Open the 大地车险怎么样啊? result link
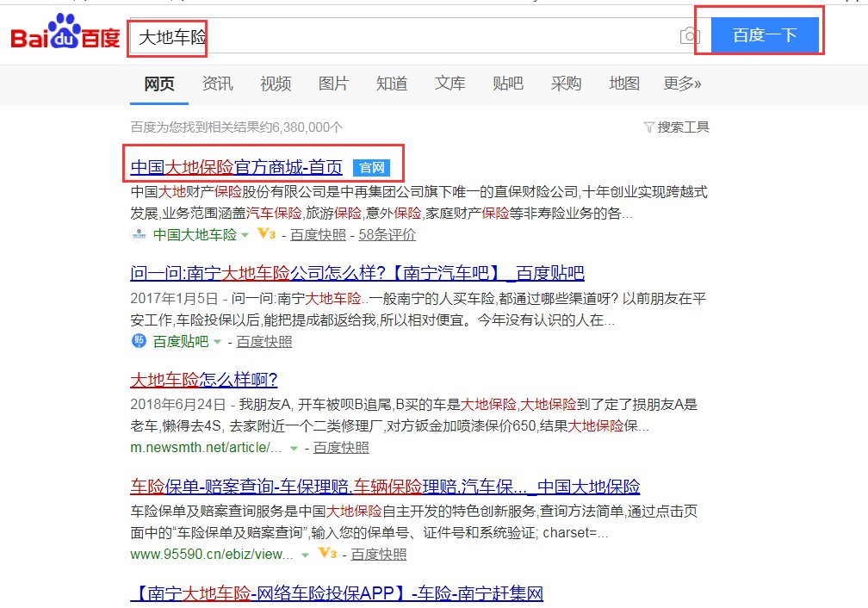 pyautogui.click(x=203, y=380)
